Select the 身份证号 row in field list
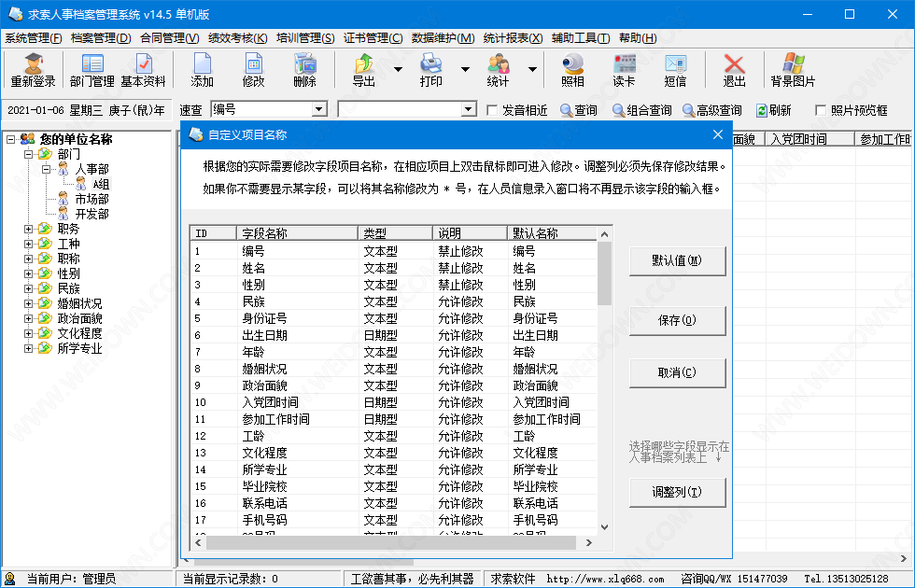The image size is (915, 588). [x=394, y=318]
